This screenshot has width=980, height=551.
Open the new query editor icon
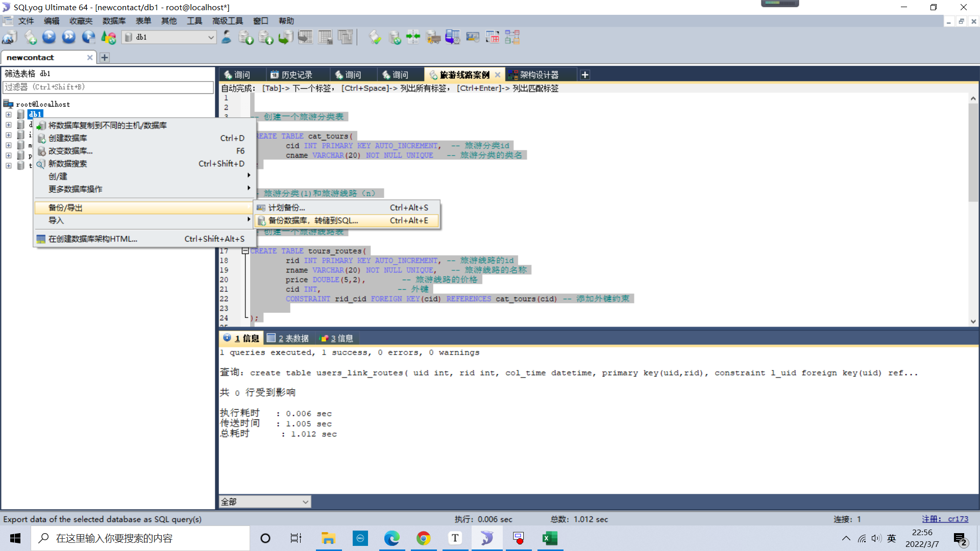[30, 37]
